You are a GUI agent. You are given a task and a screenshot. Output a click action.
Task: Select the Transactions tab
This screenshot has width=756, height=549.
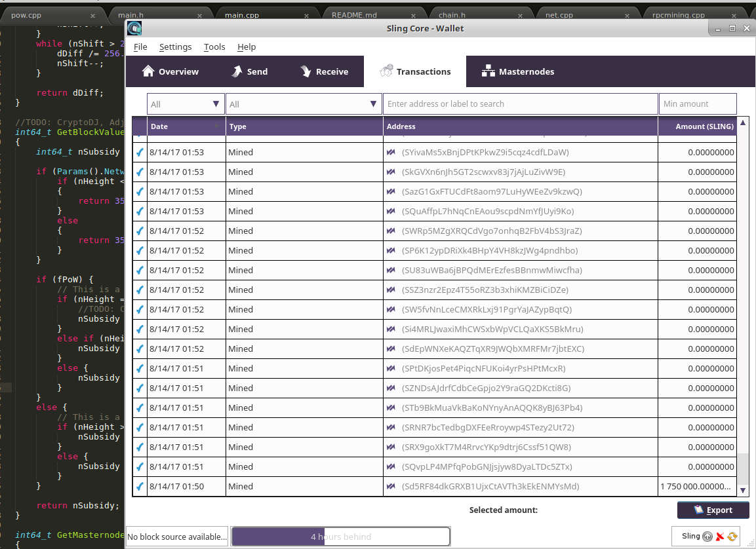415,71
